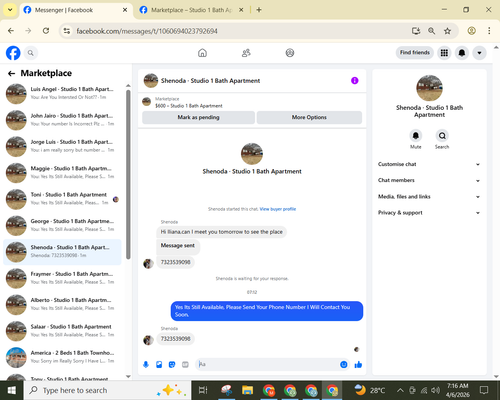Expand the Chat members section
This screenshot has height=400, width=500.
[429, 180]
